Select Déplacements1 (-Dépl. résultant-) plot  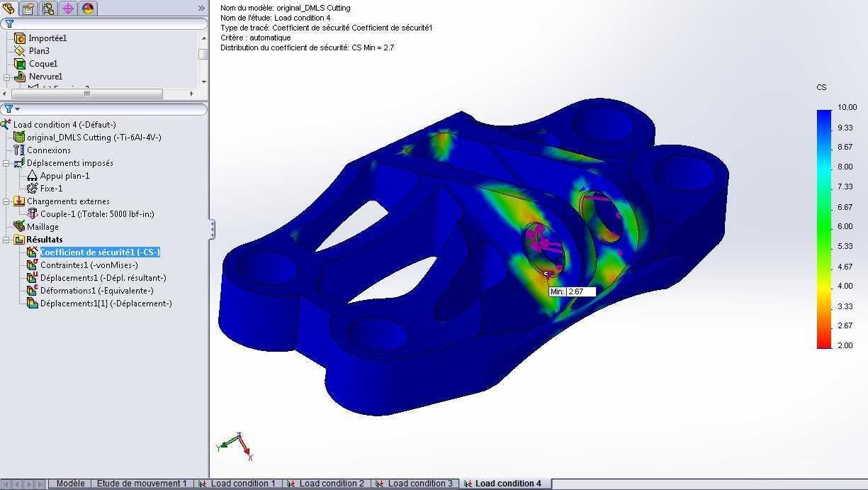pos(103,278)
